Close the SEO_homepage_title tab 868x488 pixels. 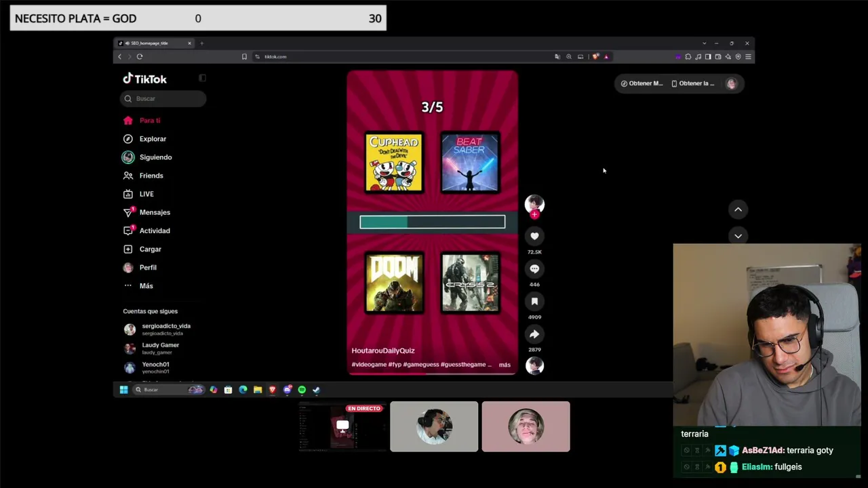189,43
